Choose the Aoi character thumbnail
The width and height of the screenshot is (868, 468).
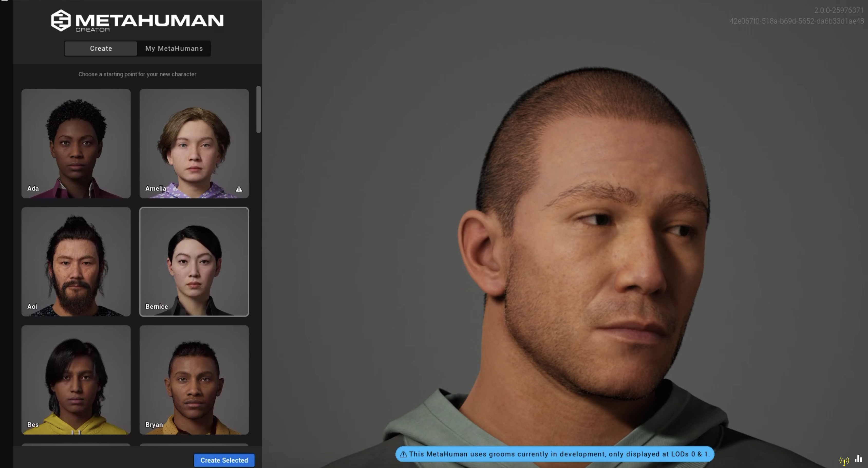click(76, 262)
